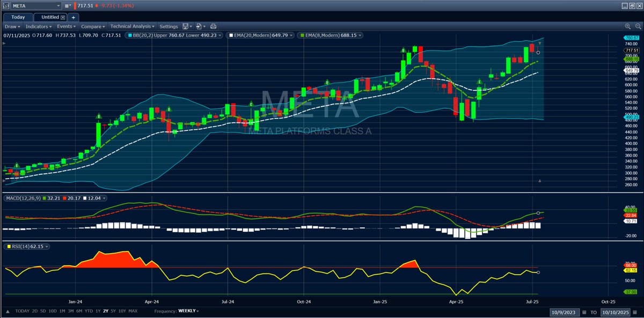The height and width of the screenshot is (318, 644).
Task: Print the chart with the printer icon
Action: pos(214,26)
